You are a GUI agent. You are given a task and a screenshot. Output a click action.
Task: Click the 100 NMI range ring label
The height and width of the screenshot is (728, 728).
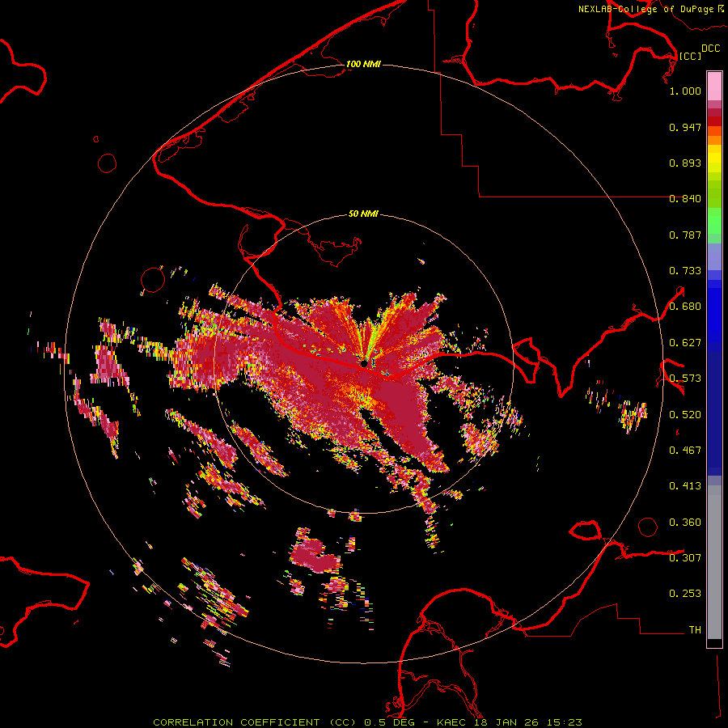click(363, 64)
